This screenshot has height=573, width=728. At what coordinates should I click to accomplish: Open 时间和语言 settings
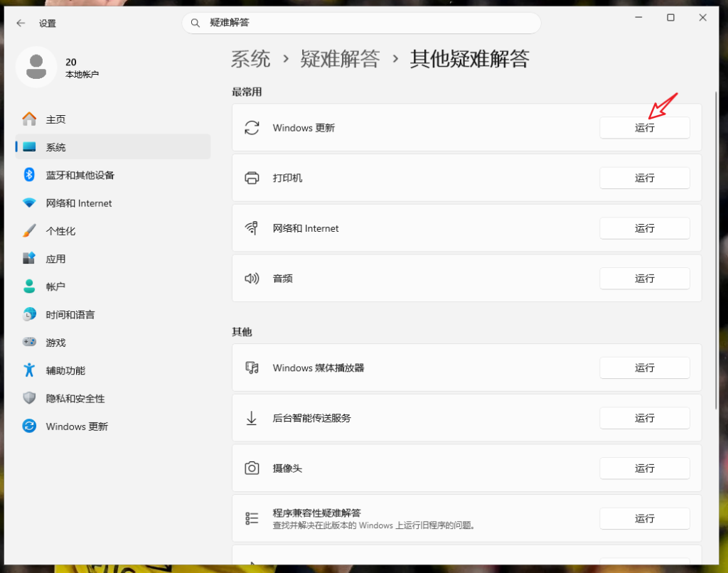pyautogui.click(x=113, y=314)
